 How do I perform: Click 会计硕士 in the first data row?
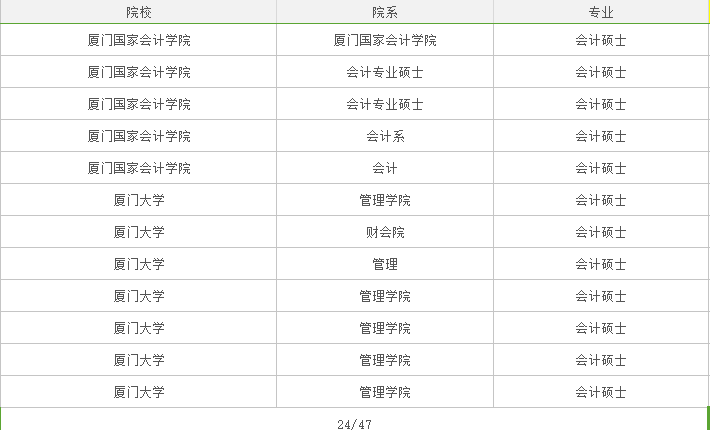tap(601, 40)
